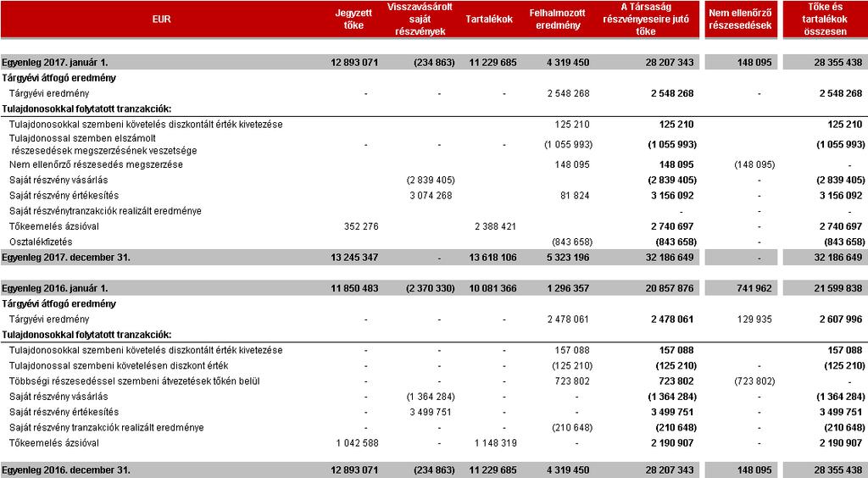Select the 'Tartalékok' column header
Image resolution: width=868 pixels, height=478 pixels.
pyautogui.click(x=489, y=19)
